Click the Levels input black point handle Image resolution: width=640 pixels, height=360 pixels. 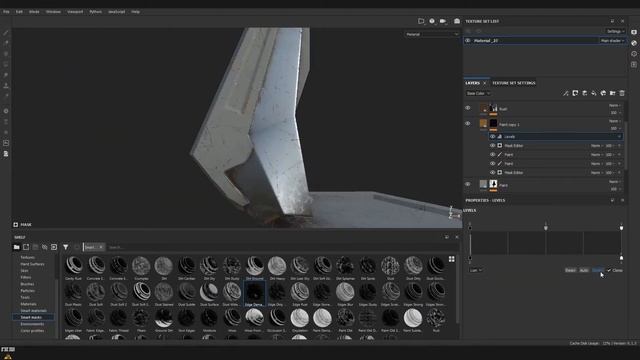click(470, 227)
